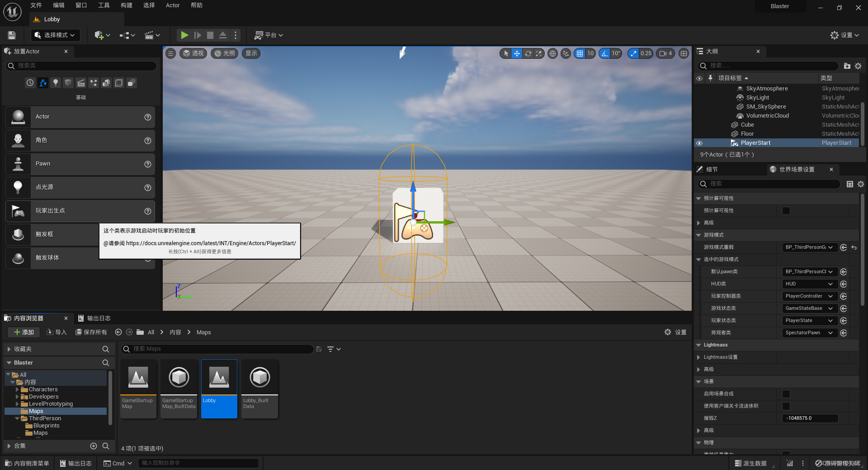Select the Translate (move) tool in viewport
Image resolution: width=868 pixels, height=470 pixels.
click(x=517, y=53)
